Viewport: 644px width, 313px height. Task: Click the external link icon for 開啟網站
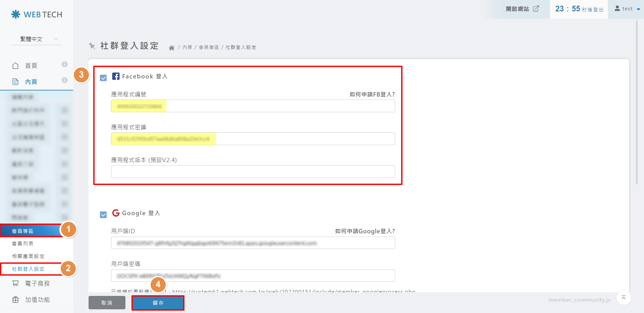click(536, 9)
